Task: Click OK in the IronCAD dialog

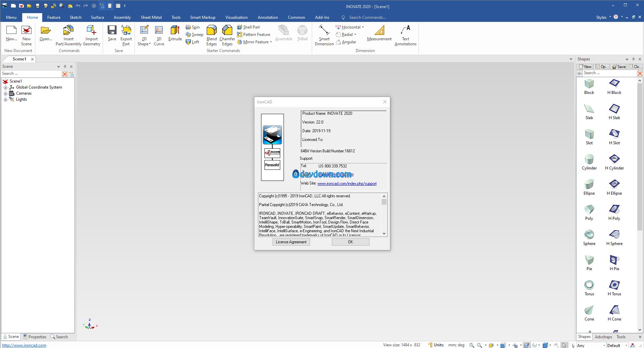Action: 350,242
